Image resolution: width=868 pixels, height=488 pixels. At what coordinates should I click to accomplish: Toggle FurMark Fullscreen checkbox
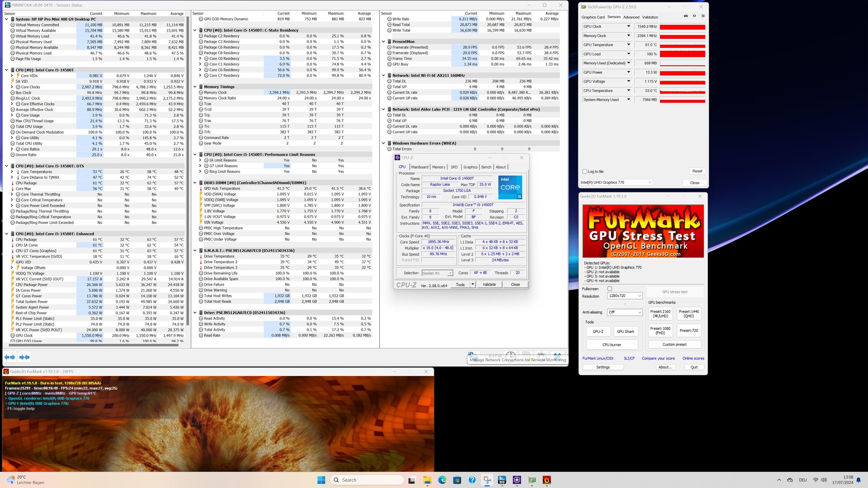pos(609,289)
